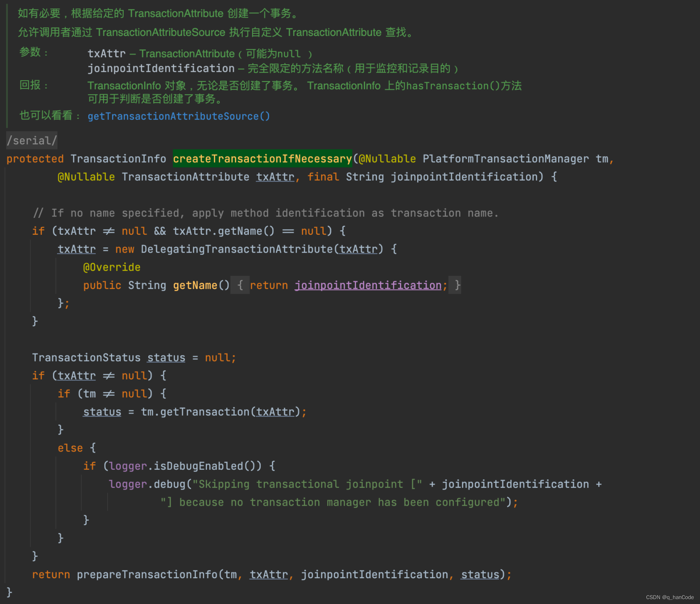Click the txAttr parameter in the method signature
This screenshot has width=700, height=604.
pyautogui.click(x=275, y=177)
